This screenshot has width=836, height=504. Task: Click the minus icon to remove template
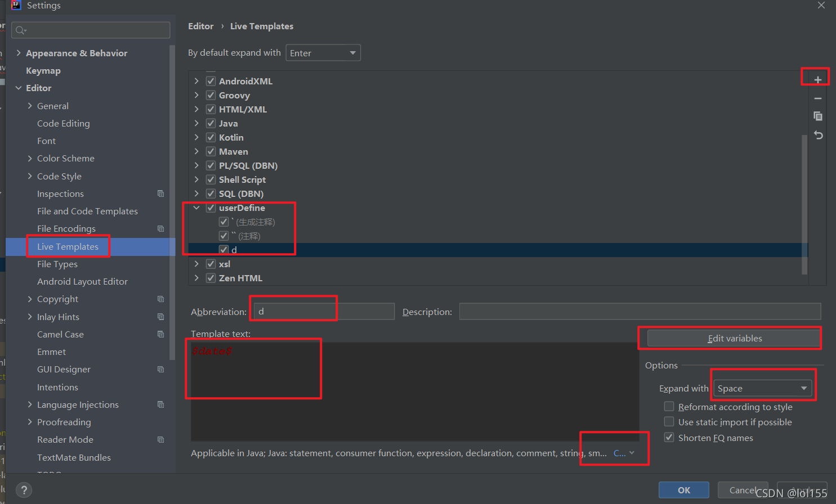[x=818, y=98]
